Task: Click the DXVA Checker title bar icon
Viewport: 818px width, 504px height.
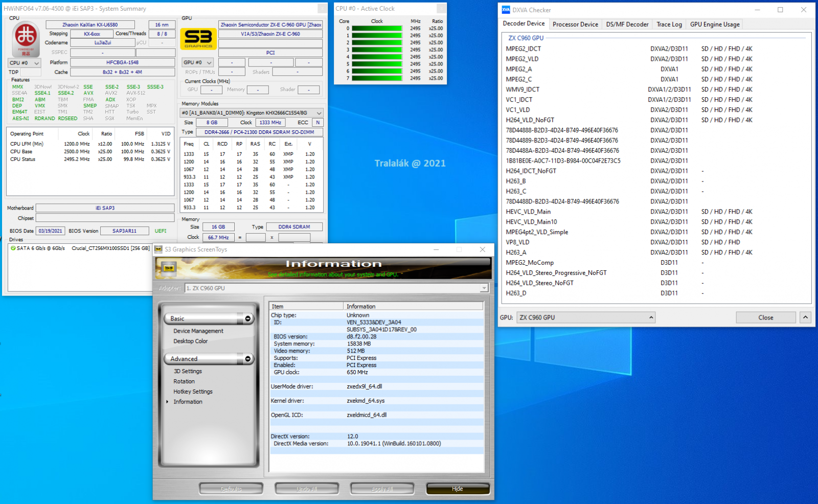Action: coord(506,10)
